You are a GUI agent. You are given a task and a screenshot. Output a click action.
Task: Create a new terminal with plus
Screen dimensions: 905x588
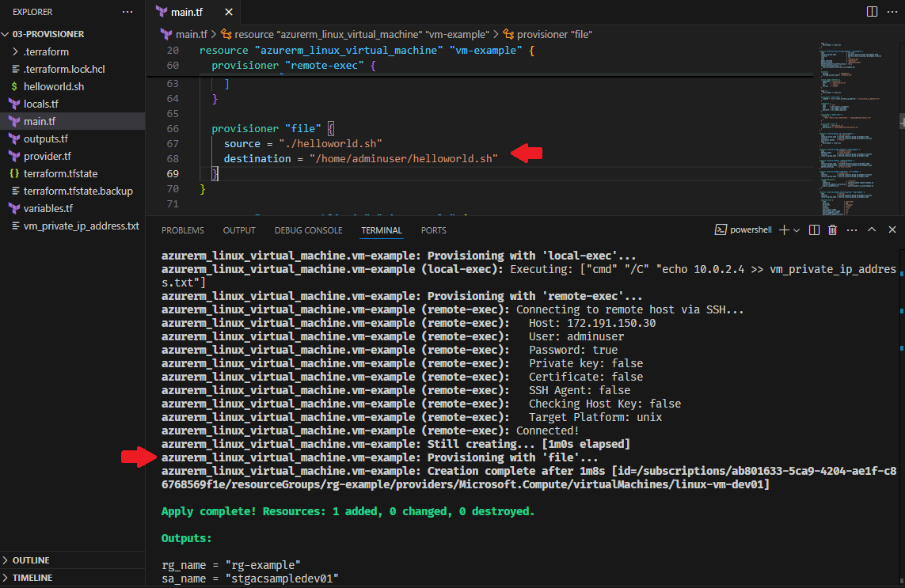pos(784,230)
